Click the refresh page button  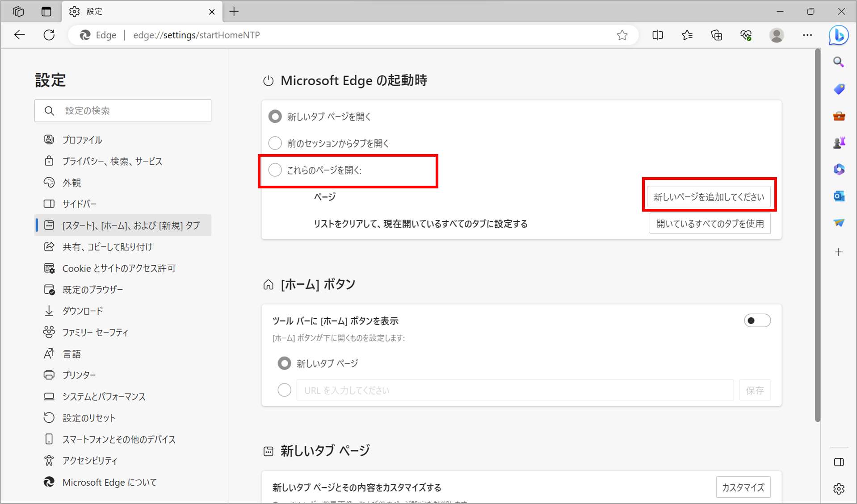pyautogui.click(x=49, y=35)
